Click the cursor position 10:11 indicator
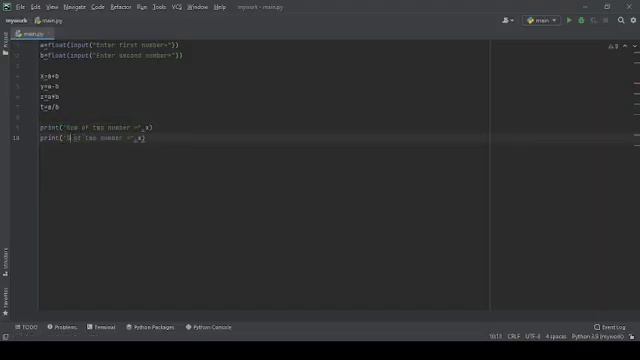 496,336
